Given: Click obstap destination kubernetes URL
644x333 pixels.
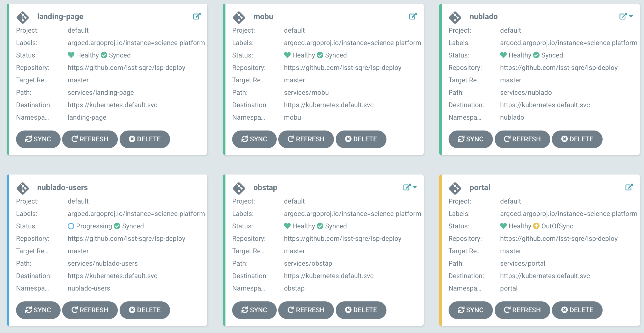Looking at the screenshot, I should coord(329,276).
